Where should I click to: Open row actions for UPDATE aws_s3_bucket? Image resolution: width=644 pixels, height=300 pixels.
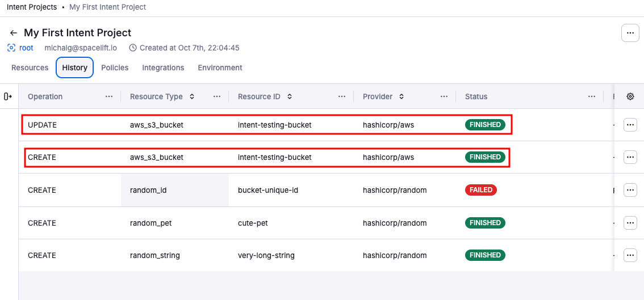click(x=630, y=125)
